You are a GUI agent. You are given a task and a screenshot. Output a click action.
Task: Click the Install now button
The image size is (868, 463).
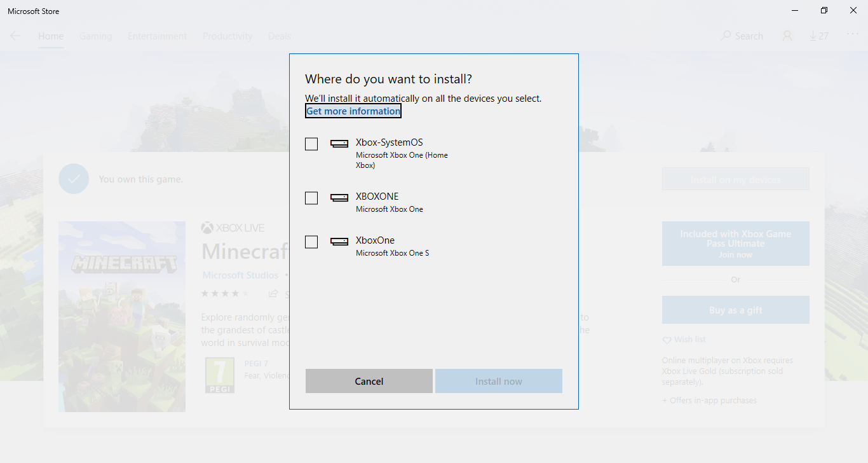pyautogui.click(x=499, y=381)
